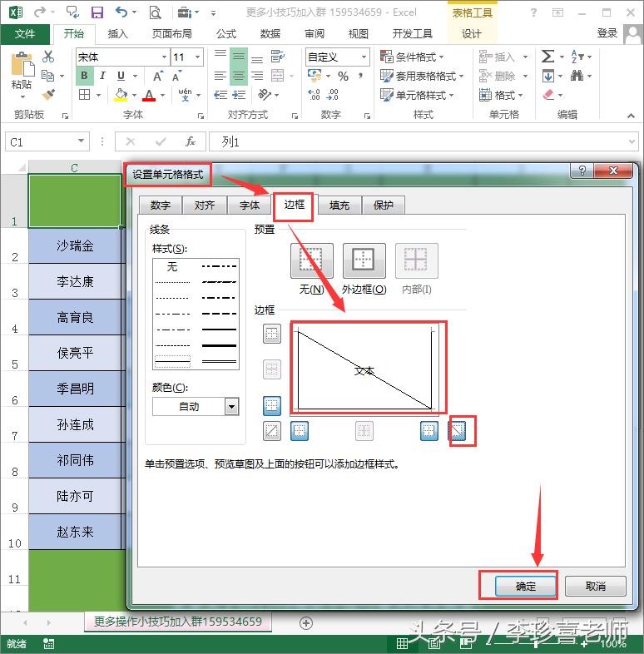Click the insert function fx icon
This screenshot has width=644, height=654.
pos(191,141)
